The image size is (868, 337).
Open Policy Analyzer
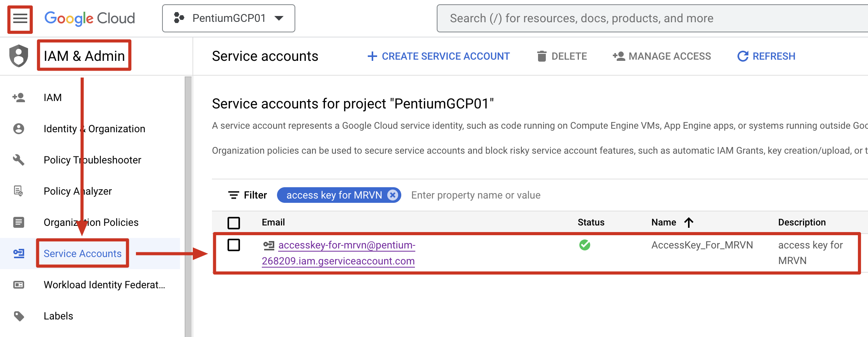(78, 191)
